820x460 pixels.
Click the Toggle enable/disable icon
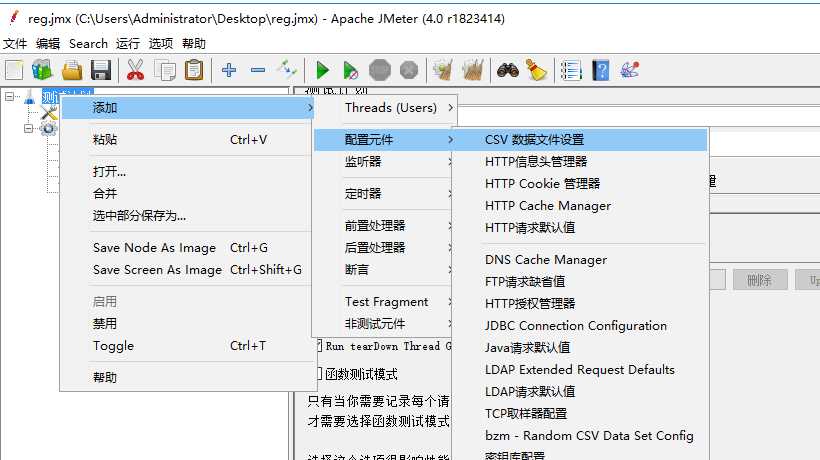point(287,69)
